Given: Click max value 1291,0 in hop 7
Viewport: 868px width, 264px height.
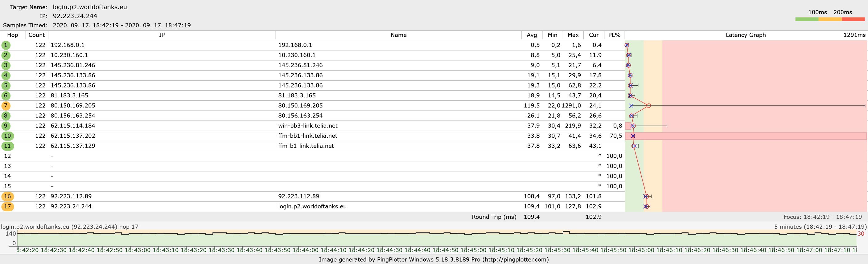Looking at the screenshot, I should tap(571, 106).
